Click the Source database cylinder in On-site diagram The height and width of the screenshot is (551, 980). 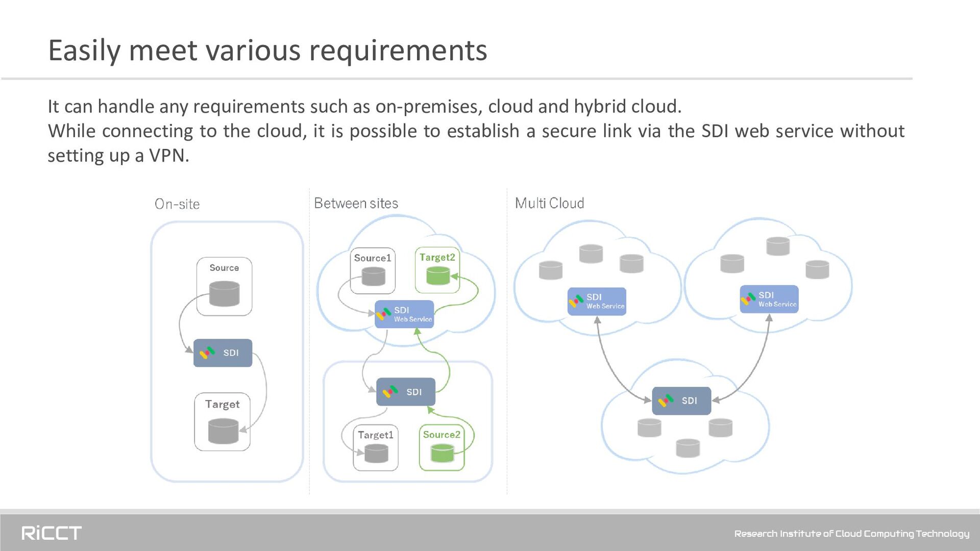pos(224,294)
